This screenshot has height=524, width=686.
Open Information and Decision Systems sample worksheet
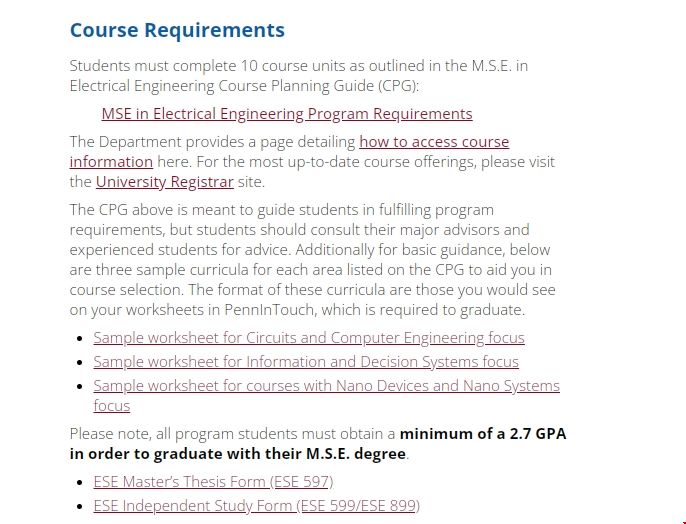pos(305,362)
